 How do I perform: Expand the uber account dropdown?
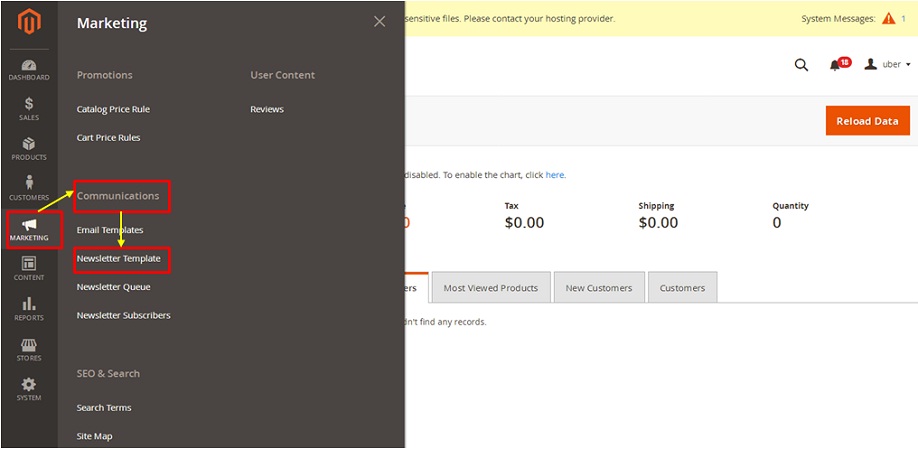(888, 64)
